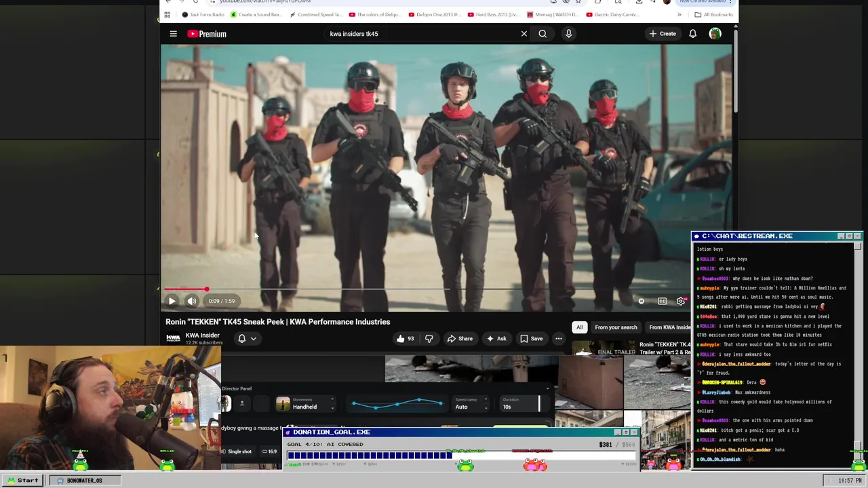
Task: Start voice search with the microphone
Action: pyautogui.click(x=568, y=34)
